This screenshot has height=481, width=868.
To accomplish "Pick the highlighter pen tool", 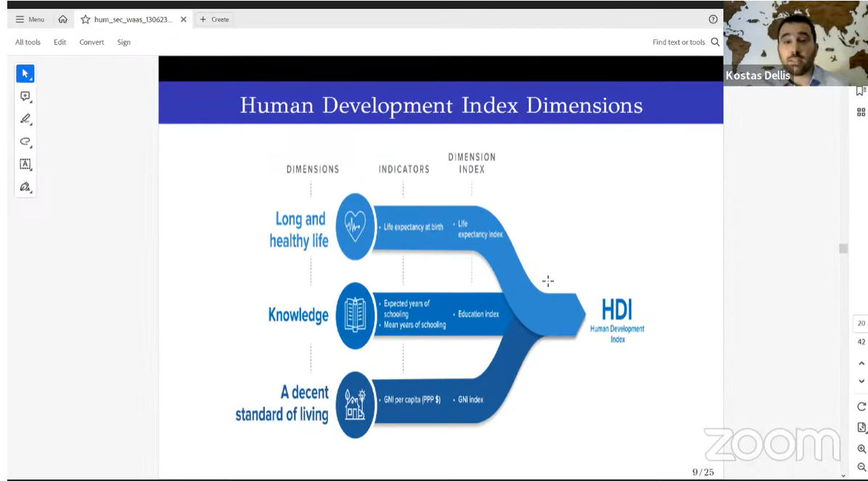I will tap(25, 119).
